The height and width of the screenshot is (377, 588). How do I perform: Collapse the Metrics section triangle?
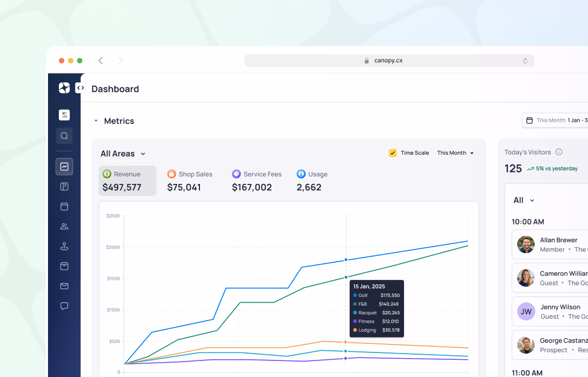[96, 121]
